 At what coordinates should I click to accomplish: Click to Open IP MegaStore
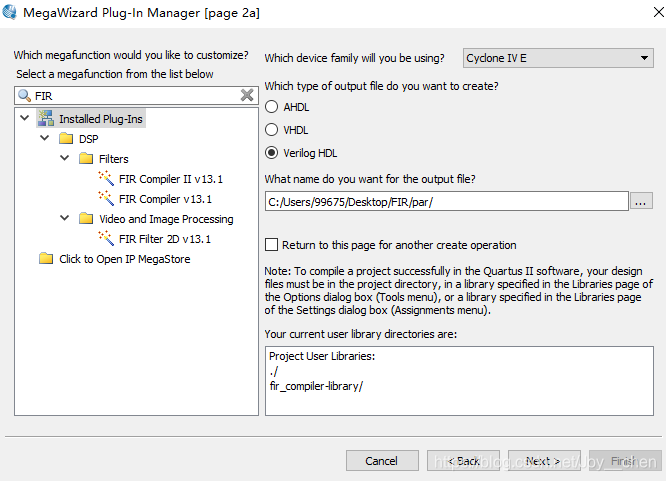(x=124, y=259)
